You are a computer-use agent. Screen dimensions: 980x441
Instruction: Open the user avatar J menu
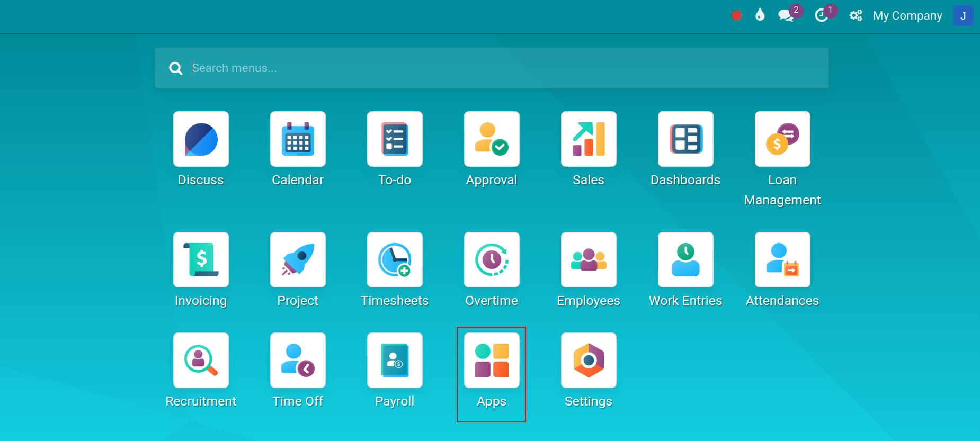[963, 16]
